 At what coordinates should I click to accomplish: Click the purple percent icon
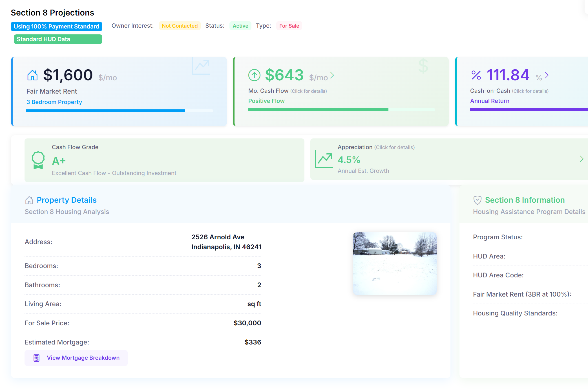[x=476, y=75]
